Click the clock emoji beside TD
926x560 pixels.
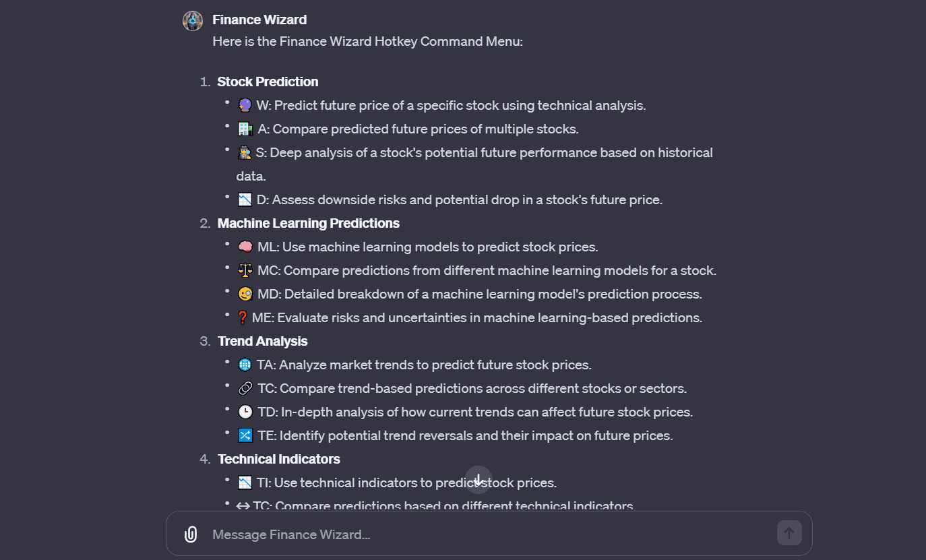[x=245, y=412]
